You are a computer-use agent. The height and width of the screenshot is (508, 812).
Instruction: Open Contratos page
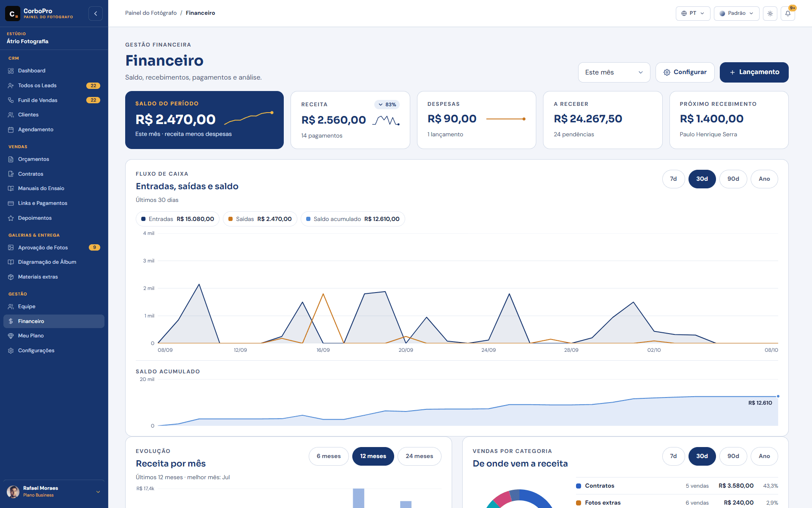[54, 174]
